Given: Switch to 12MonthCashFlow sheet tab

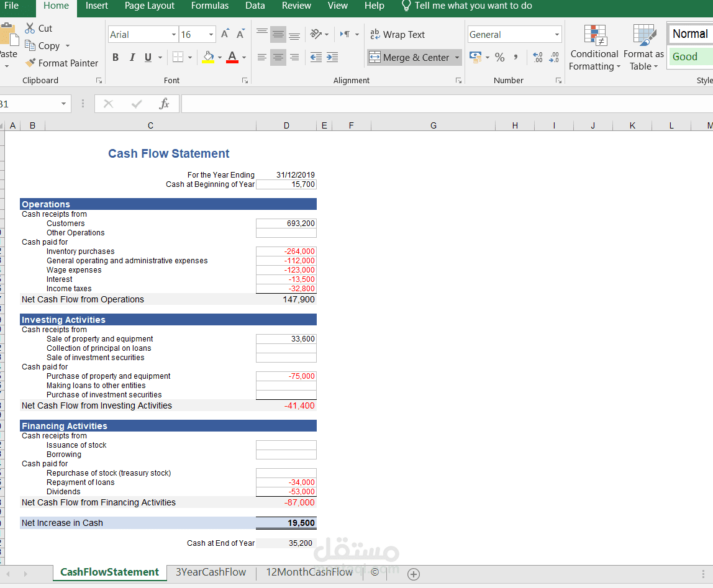Looking at the screenshot, I should [x=309, y=572].
